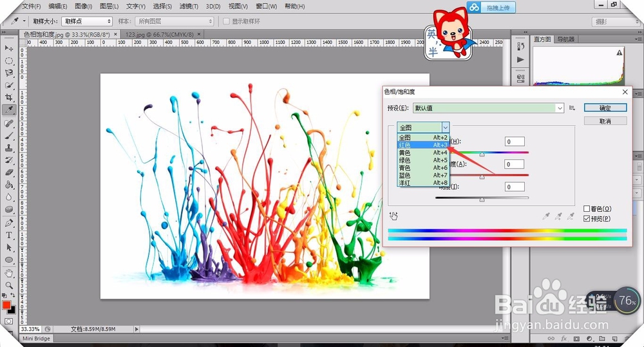Click the cloud upload button in title bar
This screenshot has width=644, height=347.
click(491, 7)
